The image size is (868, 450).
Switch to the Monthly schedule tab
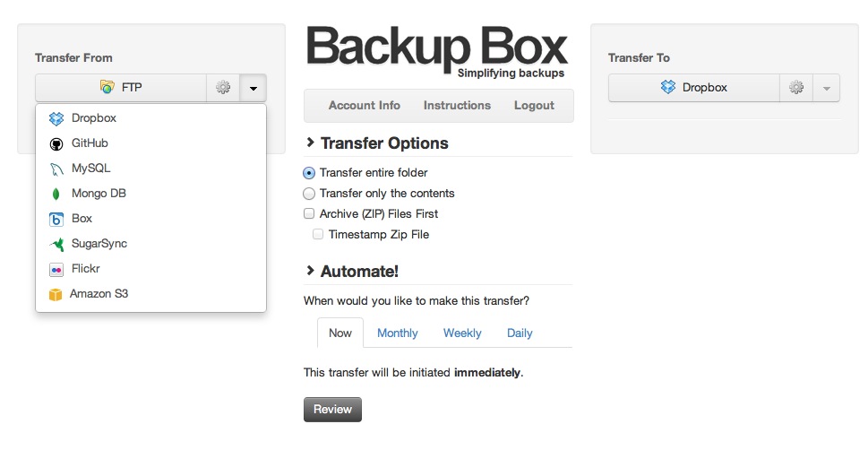click(x=398, y=333)
